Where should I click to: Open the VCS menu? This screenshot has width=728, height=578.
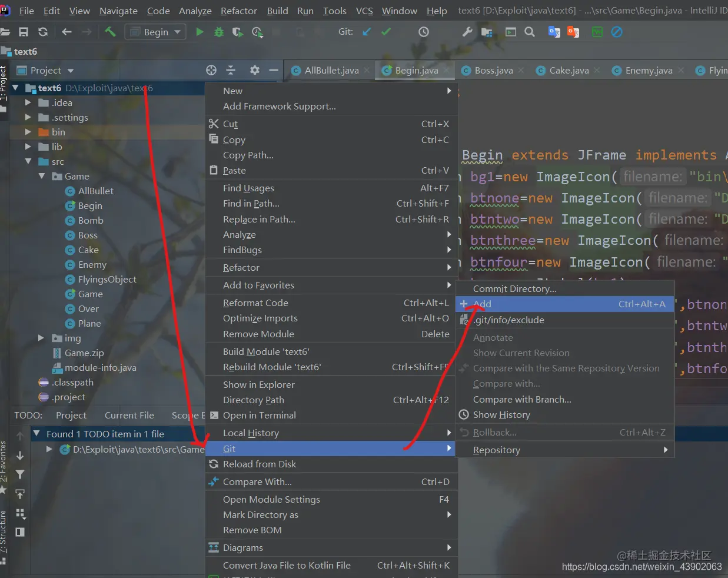point(364,11)
